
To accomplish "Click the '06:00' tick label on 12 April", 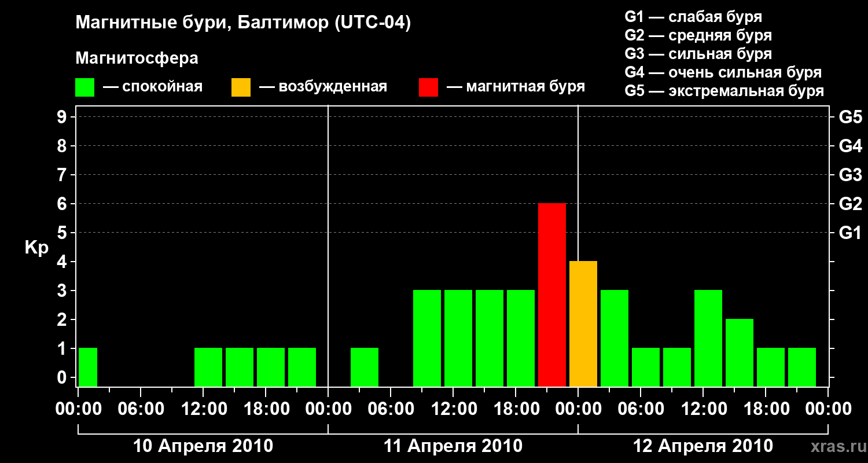I will click(x=641, y=409).
